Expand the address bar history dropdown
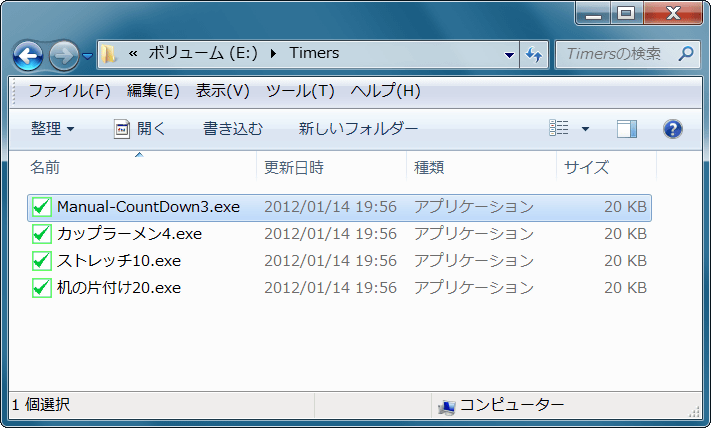 click(x=509, y=54)
